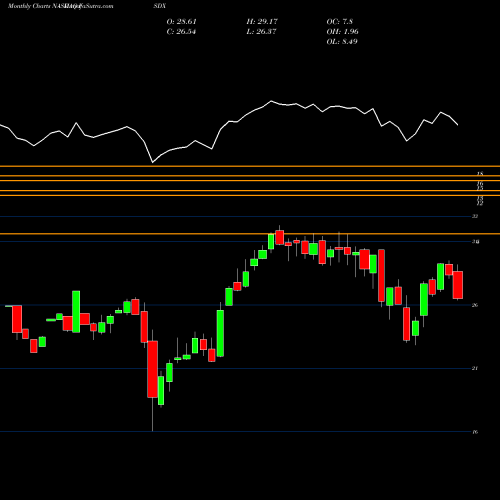500x500 pixels.
Task: Click the 'H: 29.17' high price value
Action: pyautogui.click(x=262, y=22)
